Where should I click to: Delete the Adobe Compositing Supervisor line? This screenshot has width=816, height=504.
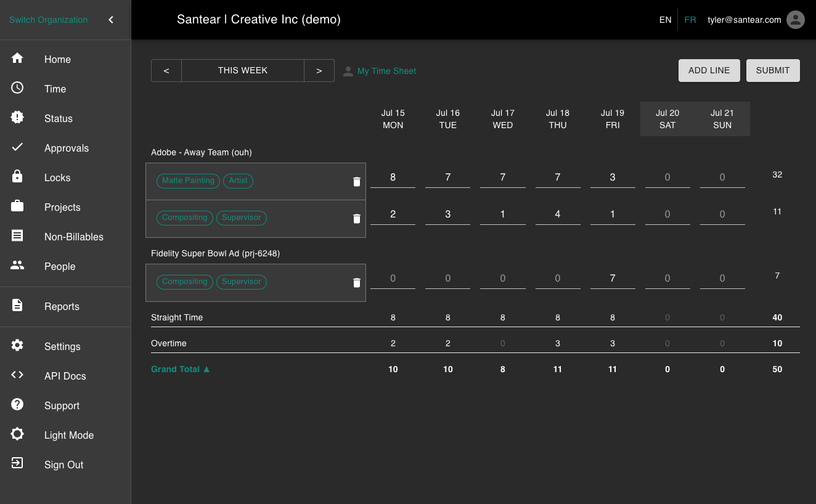[x=356, y=218]
